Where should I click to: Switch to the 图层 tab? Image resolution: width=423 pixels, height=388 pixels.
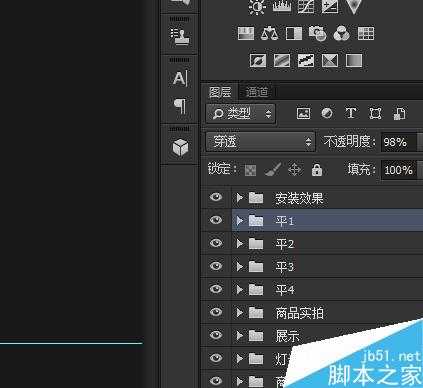[220, 92]
